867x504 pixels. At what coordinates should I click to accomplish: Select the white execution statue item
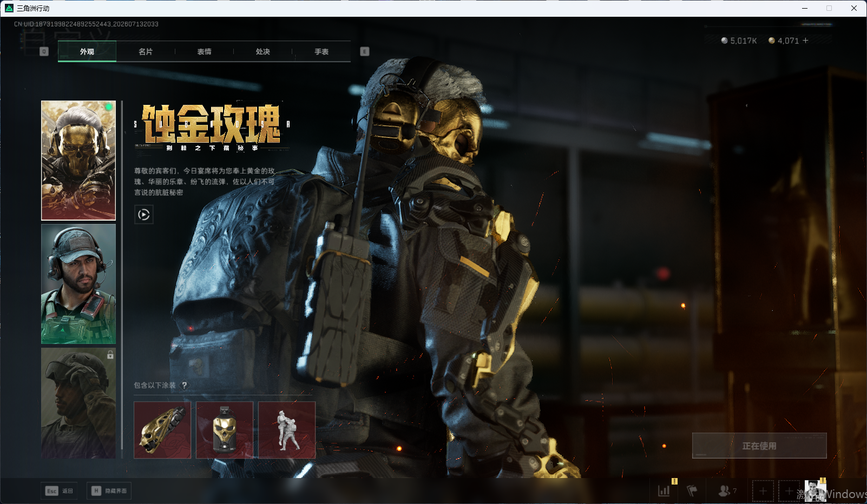(x=287, y=430)
